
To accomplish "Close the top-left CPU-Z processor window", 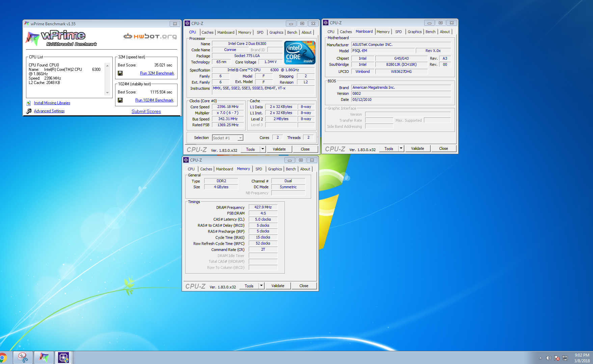I will pos(313,23).
